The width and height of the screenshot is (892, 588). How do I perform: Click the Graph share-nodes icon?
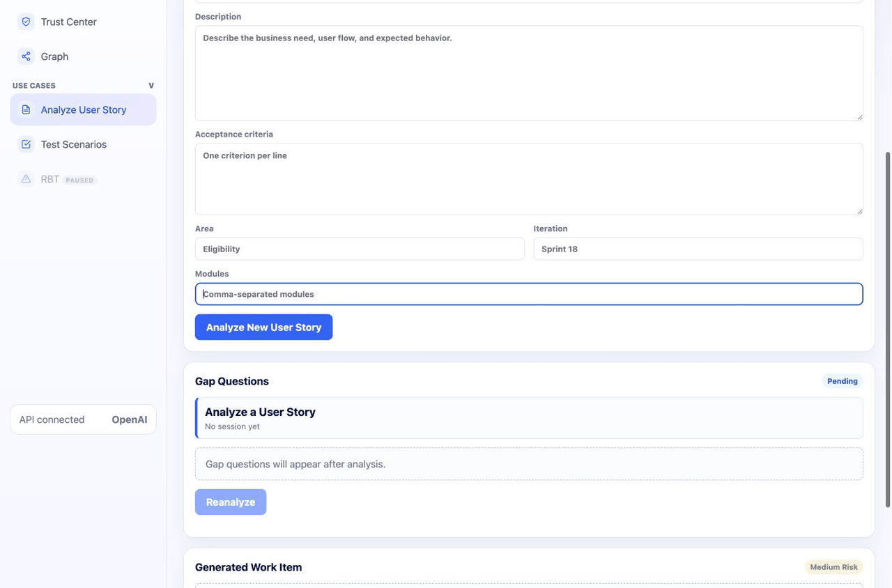point(26,56)
